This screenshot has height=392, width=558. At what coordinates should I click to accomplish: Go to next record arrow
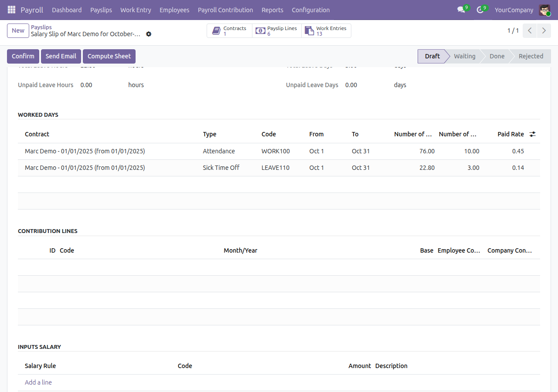(544, 30)
